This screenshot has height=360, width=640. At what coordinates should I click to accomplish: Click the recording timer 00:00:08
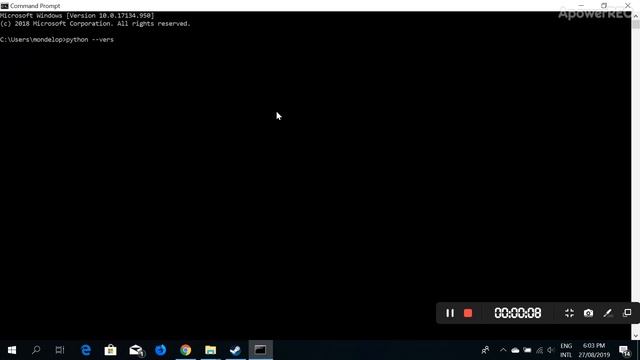(x=518, y=313)
